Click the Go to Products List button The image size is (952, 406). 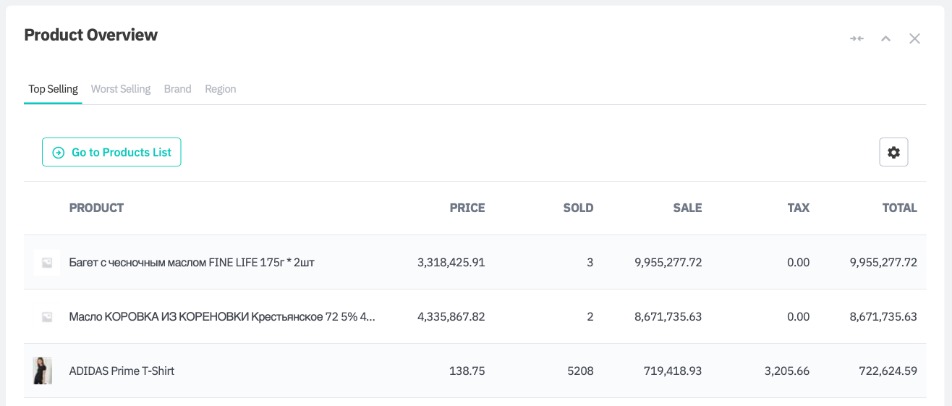point(111,152)
